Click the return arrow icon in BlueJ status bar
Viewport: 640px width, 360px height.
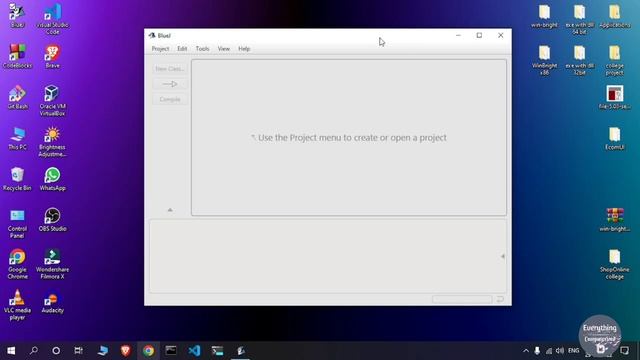(500, 300)
